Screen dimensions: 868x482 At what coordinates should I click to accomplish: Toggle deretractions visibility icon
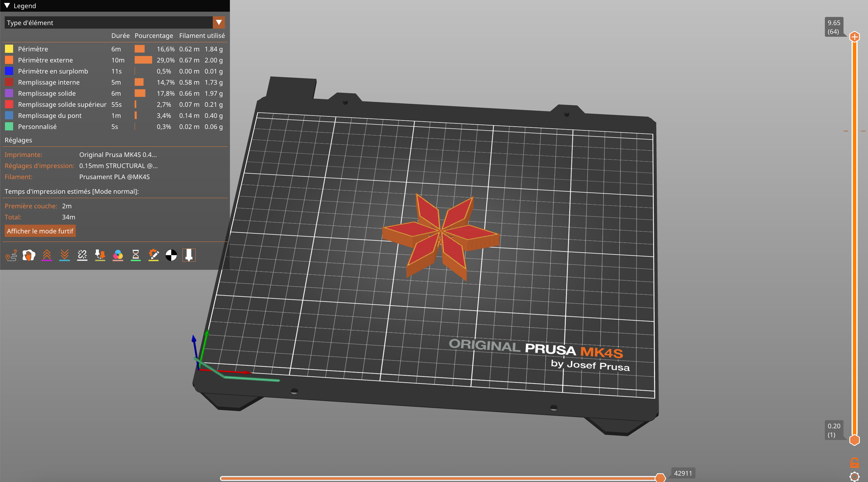pyautogui.click(x=64, y=255)
